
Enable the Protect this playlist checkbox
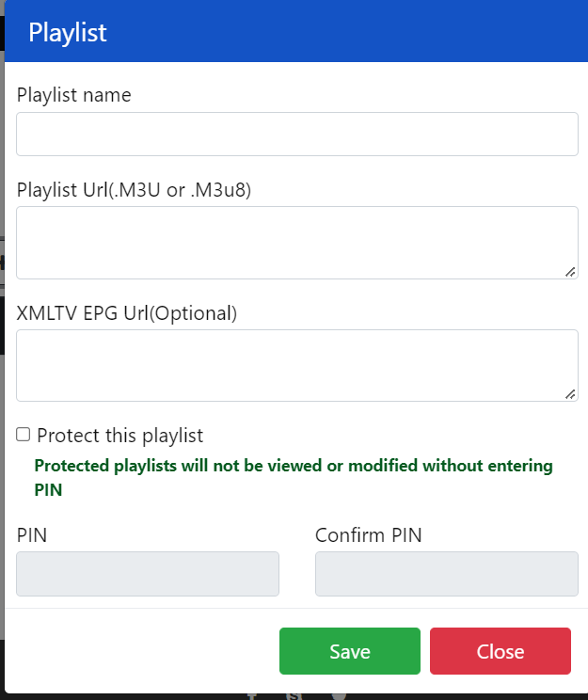click(x=24, y=435)
